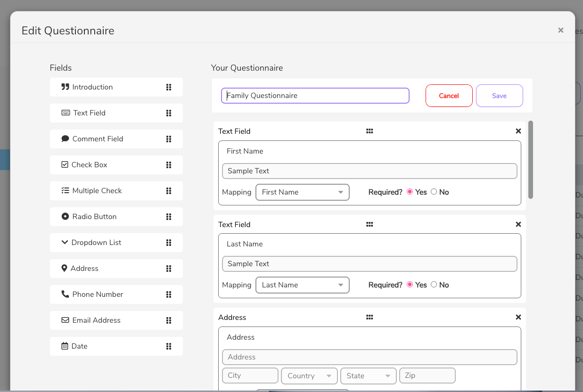Click the Date calendar icon
The width and height of the screenshot is (583, 392).
pos(65,346)
